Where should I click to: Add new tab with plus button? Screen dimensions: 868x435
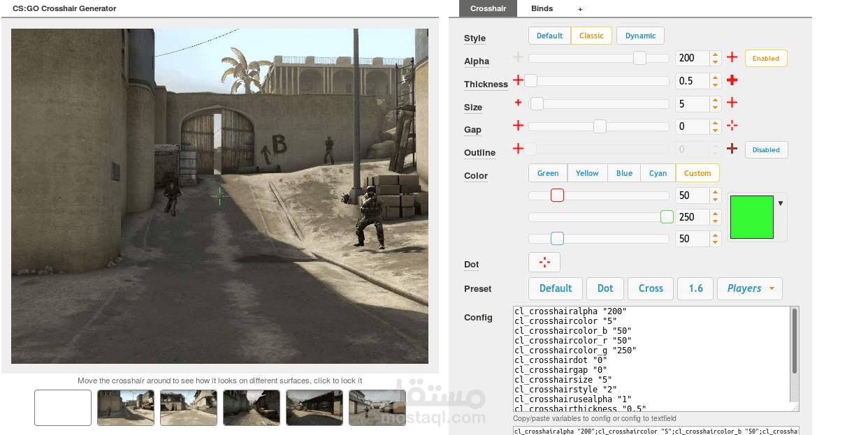click(x=580, y=9)
